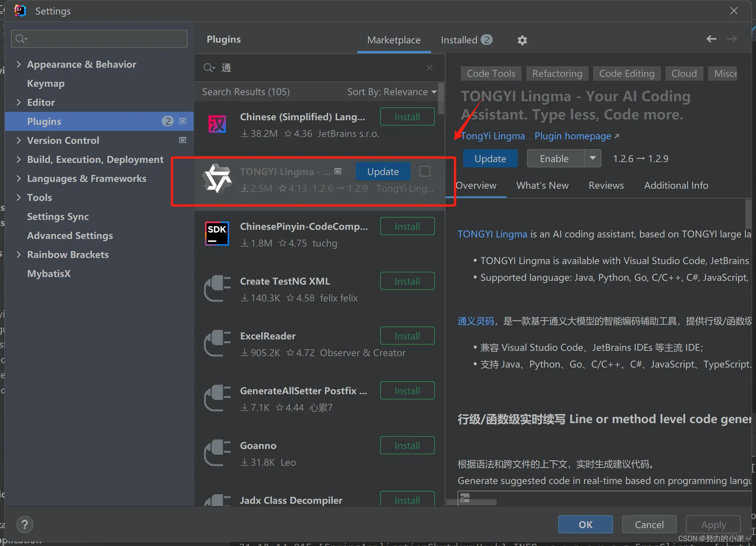Open the Overview tab
The image size is (756, 546).
pos(476,185)
